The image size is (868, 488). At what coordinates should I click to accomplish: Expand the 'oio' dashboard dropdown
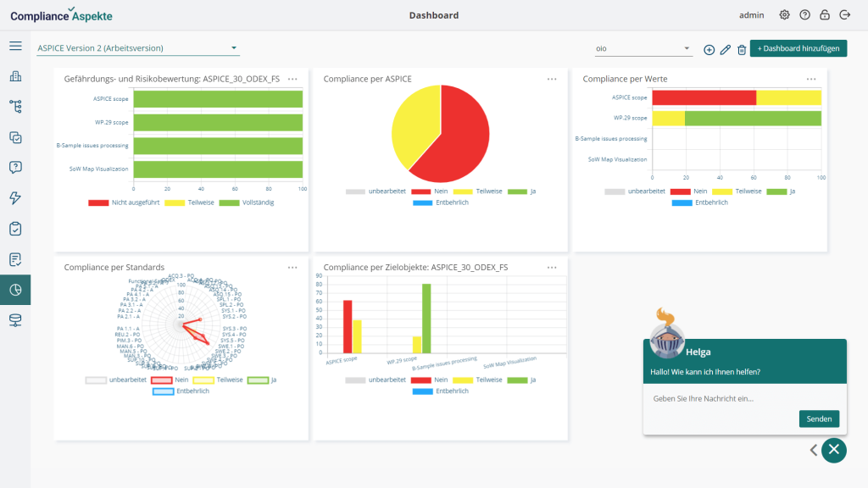(x=644, y=49)
